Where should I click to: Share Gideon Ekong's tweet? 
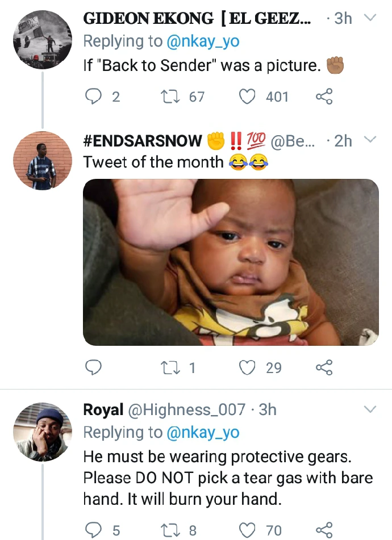324,97
